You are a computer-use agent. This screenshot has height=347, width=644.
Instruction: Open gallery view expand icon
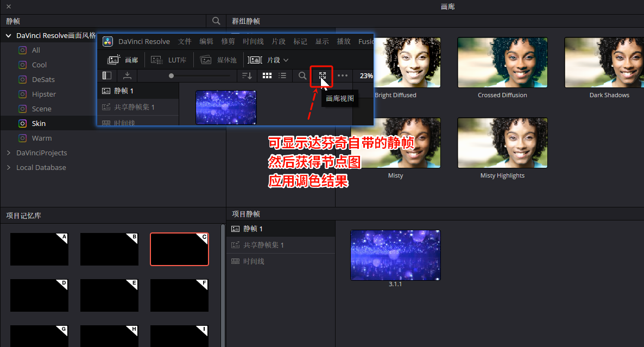pos(323,75)
